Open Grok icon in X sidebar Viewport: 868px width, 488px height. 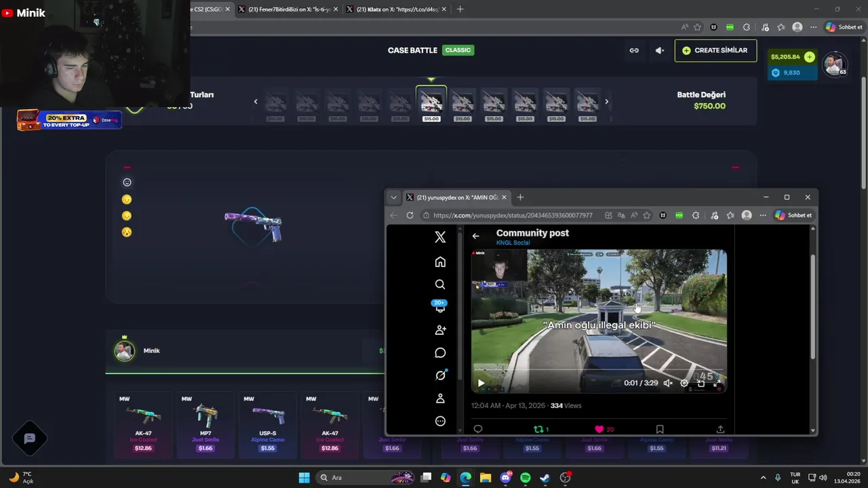point(440,375)
